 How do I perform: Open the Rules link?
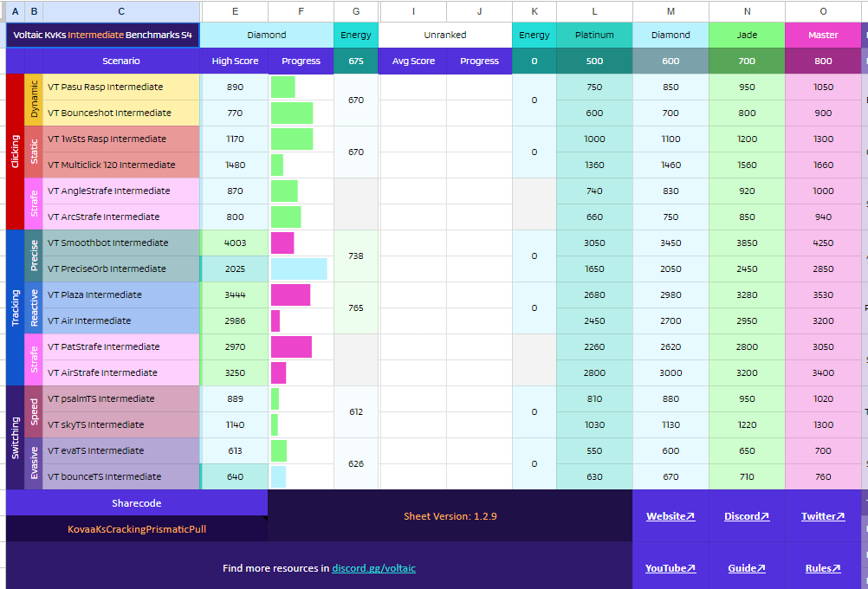(823, 568)
